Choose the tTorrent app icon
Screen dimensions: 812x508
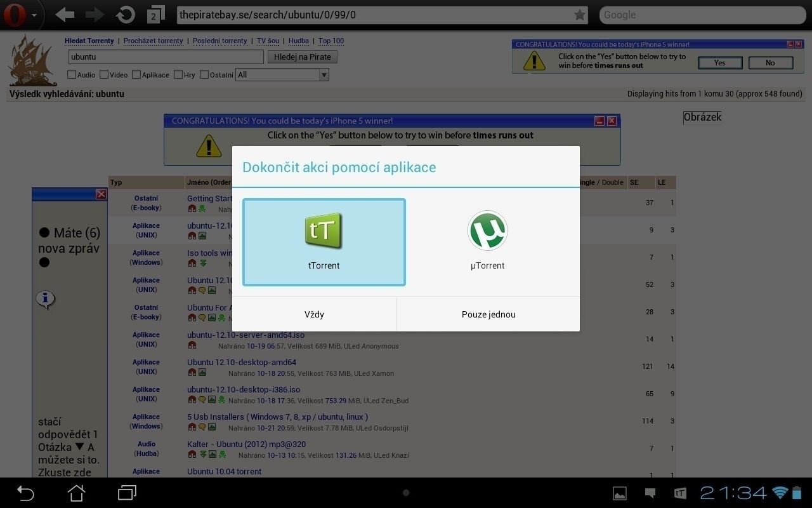click(324, 231)
